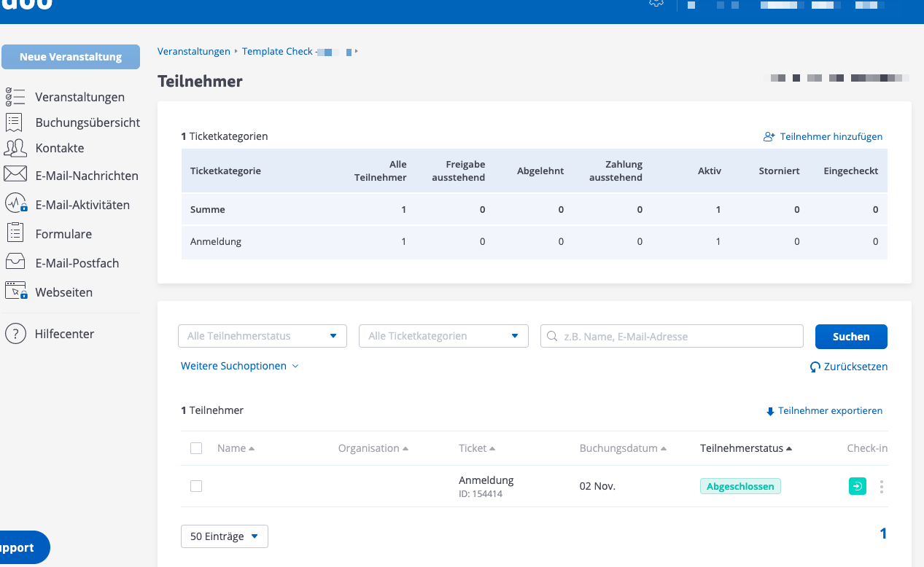Click the E-Mail-Postfach inbox icon
The width and height of the screenshot is (924, 567).
[x=15, y=262]
